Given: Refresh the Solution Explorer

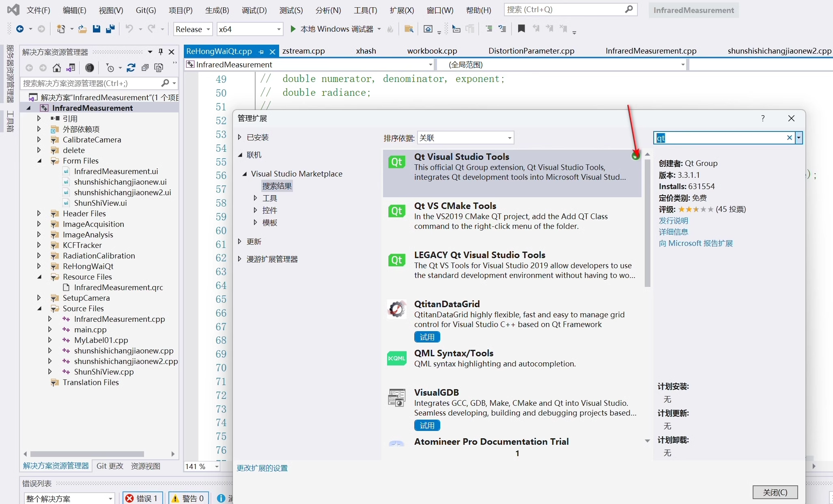Looking at the screenshot, I should tap(131, 68).
